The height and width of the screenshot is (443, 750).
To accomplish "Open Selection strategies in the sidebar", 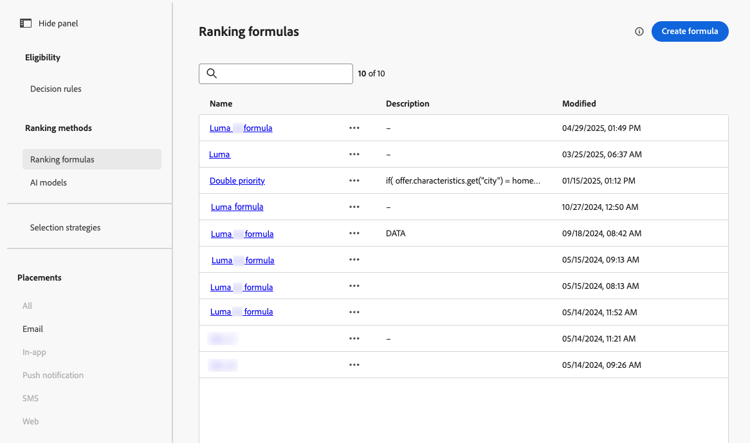I will point(65,228).
